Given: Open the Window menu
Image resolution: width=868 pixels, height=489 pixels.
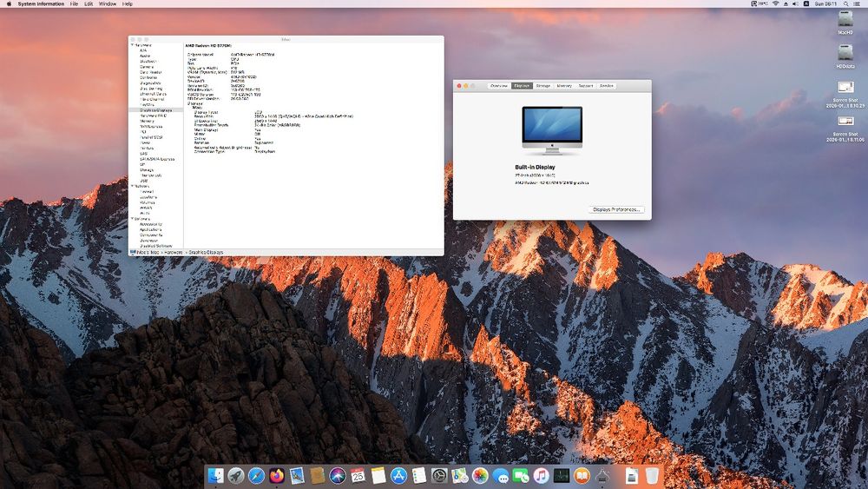Looking at the screenshot, I should tap(108, 3).
